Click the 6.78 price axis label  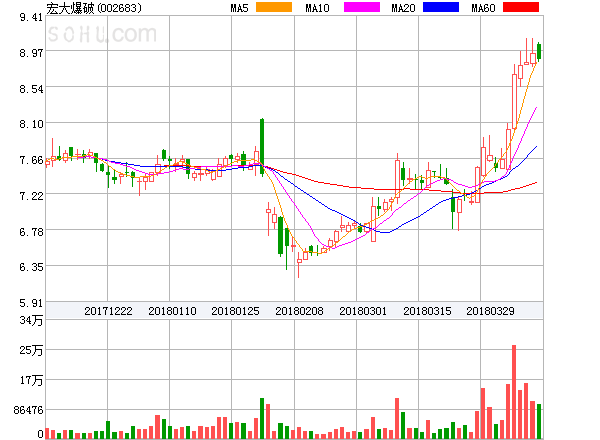point(31,232)
